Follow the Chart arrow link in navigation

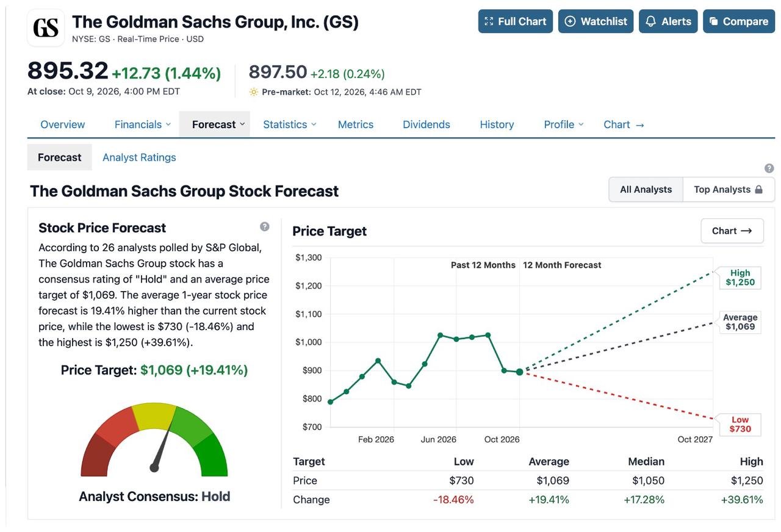click(x=624, y=124)
